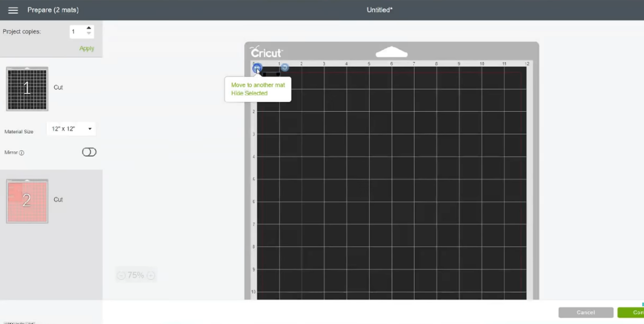Decrease project copies with down arrow
Image resolution: width=644 pixels, height=324 pixels.
point(89,33)
